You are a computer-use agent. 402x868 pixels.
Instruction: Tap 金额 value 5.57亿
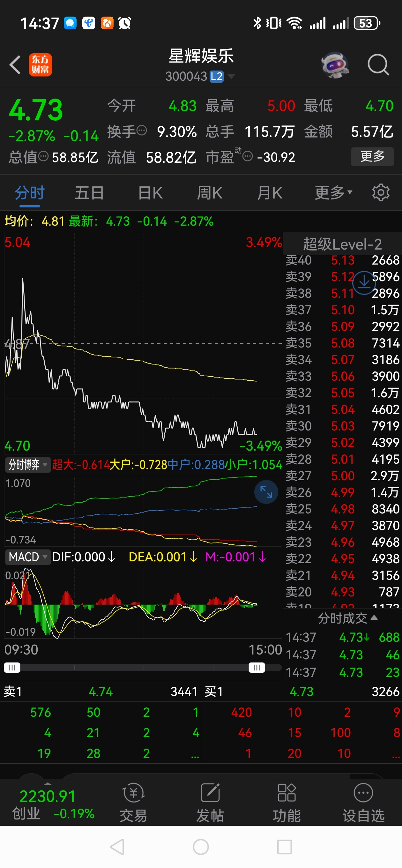[372, 131]
